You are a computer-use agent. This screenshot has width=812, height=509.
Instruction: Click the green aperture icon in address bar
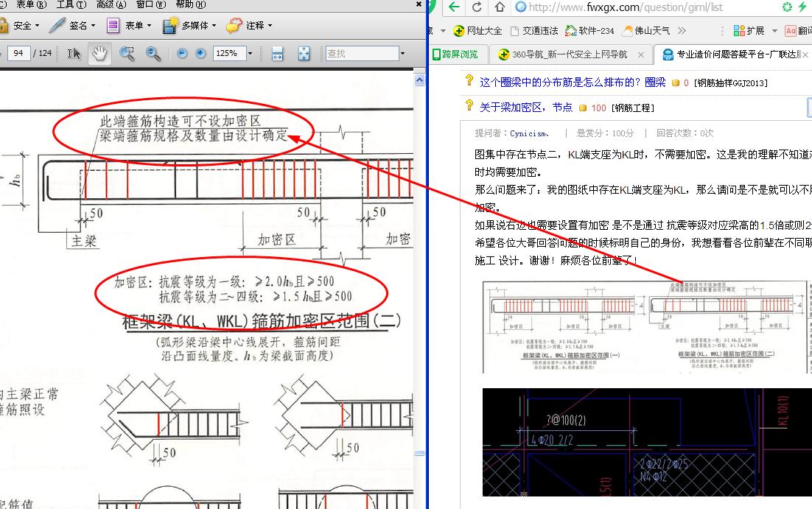(787, 7)
